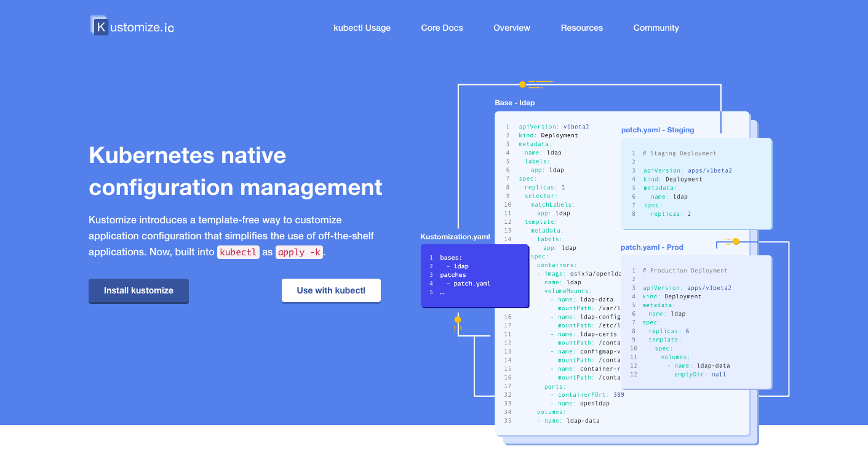
Task: Go to the Overview nav link
Action: pos(512,28)
